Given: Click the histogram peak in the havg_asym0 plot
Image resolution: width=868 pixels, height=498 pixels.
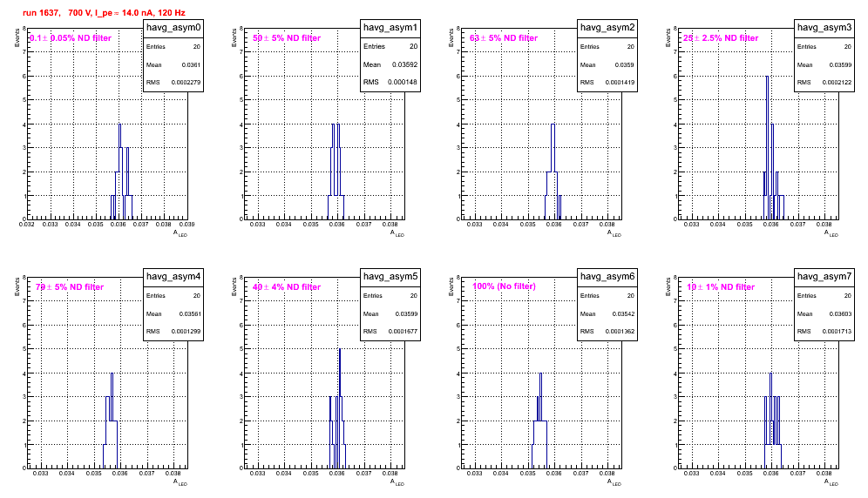Looking at the screenshot, I should point(119,124).
